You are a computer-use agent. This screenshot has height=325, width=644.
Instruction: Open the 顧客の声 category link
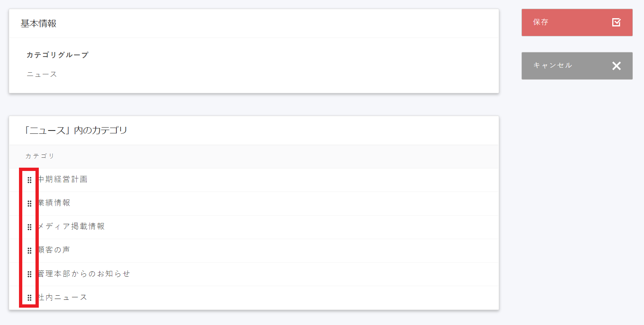(53, 249)
